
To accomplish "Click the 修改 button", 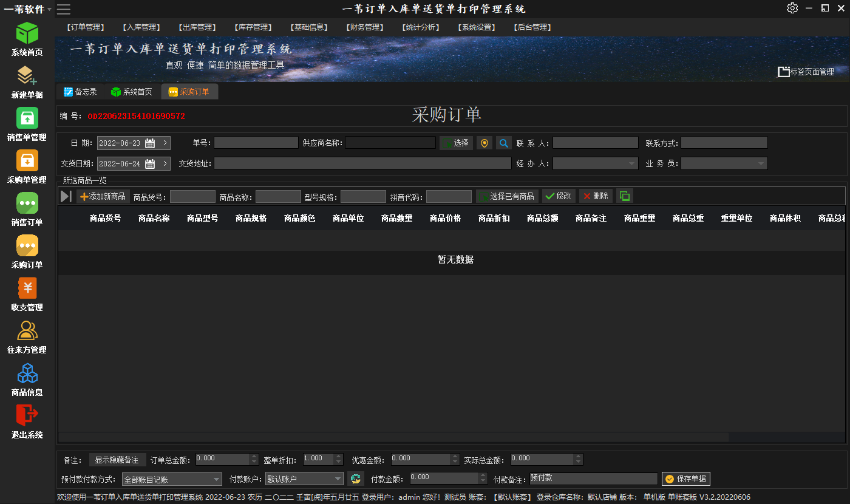I will (559, 196).
